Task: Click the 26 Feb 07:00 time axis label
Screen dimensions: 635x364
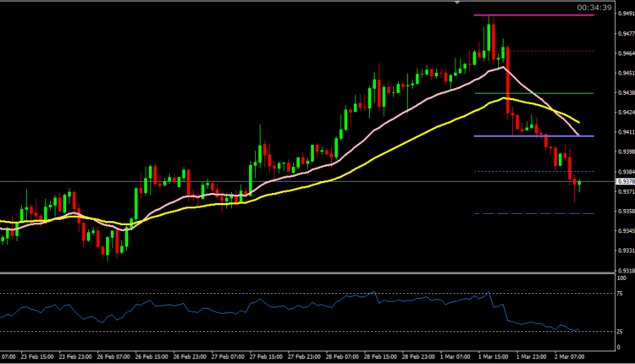Action: (x=114, y=357)
